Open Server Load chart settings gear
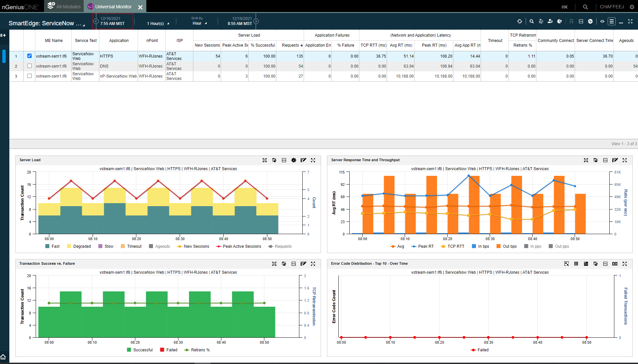Image resolution: width=638 pixels, height=364 pixels. (x=293, y=160)
